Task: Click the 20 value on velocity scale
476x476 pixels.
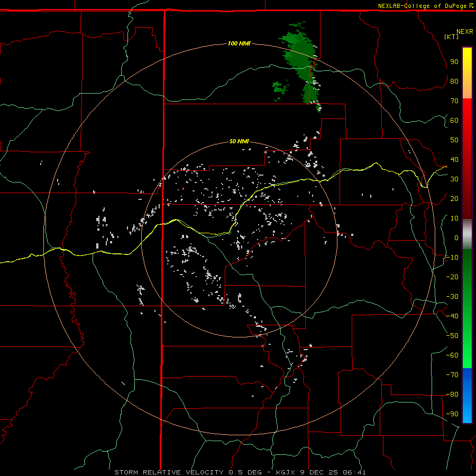Action: coord(454,198)
